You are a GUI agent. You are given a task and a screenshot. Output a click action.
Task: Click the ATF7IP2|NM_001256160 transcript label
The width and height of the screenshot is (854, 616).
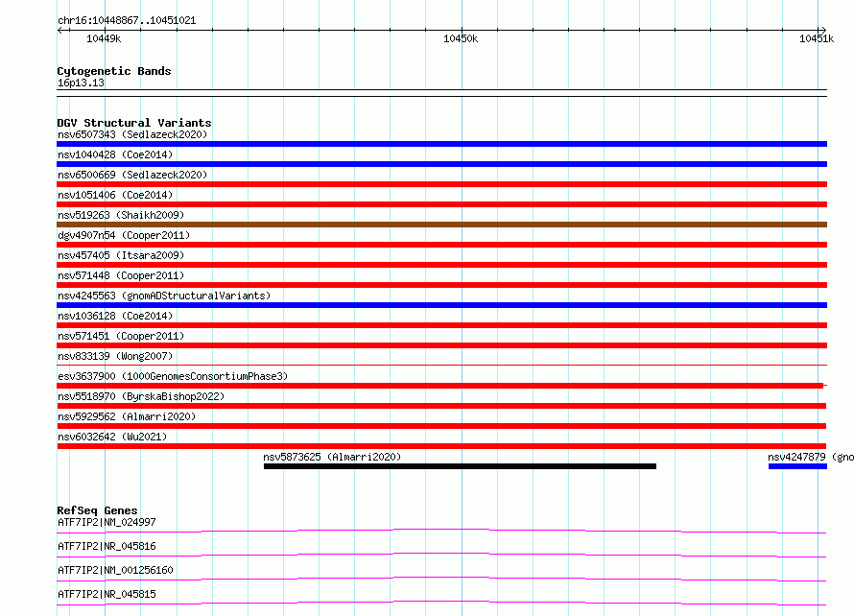click(115, 570)
